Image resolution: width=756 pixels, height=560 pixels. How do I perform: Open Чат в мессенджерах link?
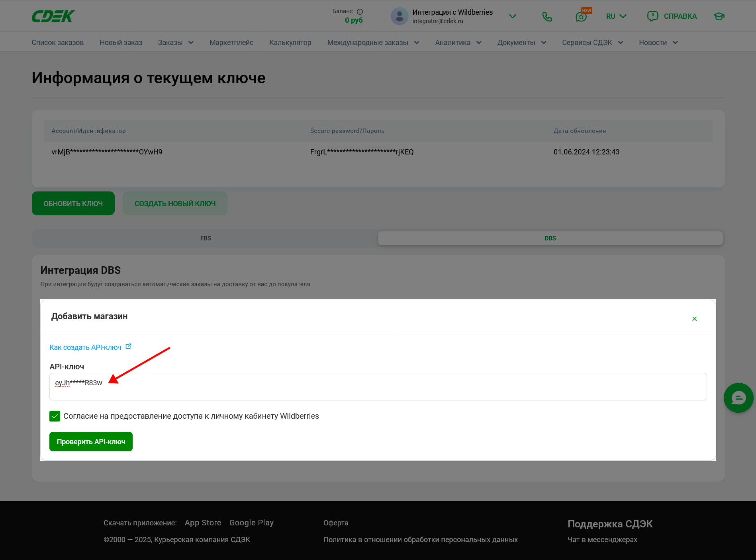[602, 540]
